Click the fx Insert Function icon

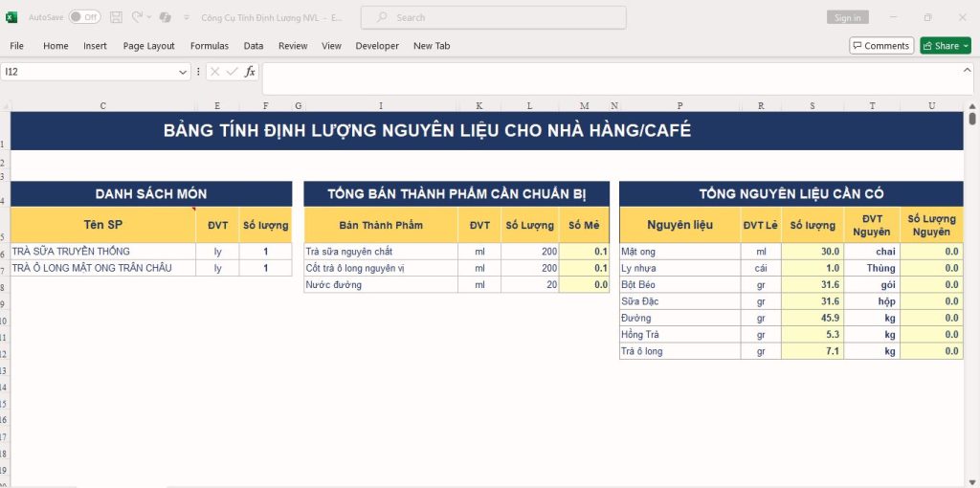coord(250,72)
